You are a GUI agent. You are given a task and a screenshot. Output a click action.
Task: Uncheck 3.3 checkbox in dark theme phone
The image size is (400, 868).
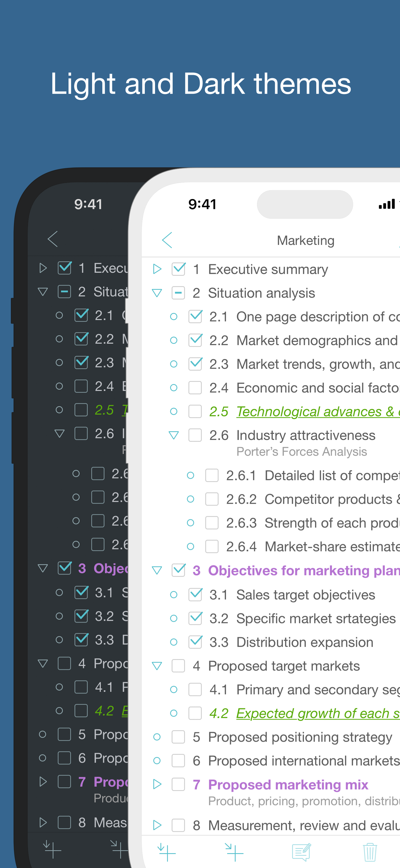point(81,639)
